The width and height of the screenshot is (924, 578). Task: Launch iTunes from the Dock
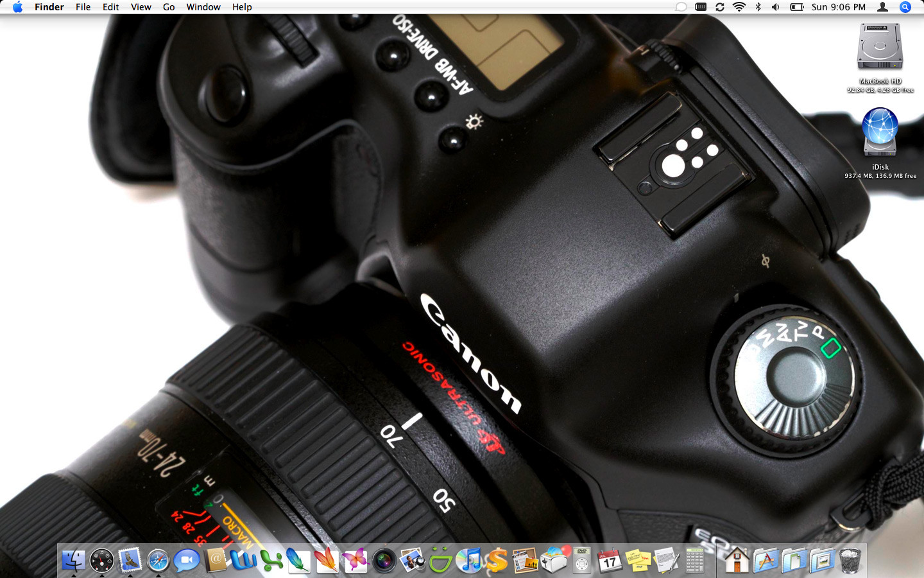point(468,561)
